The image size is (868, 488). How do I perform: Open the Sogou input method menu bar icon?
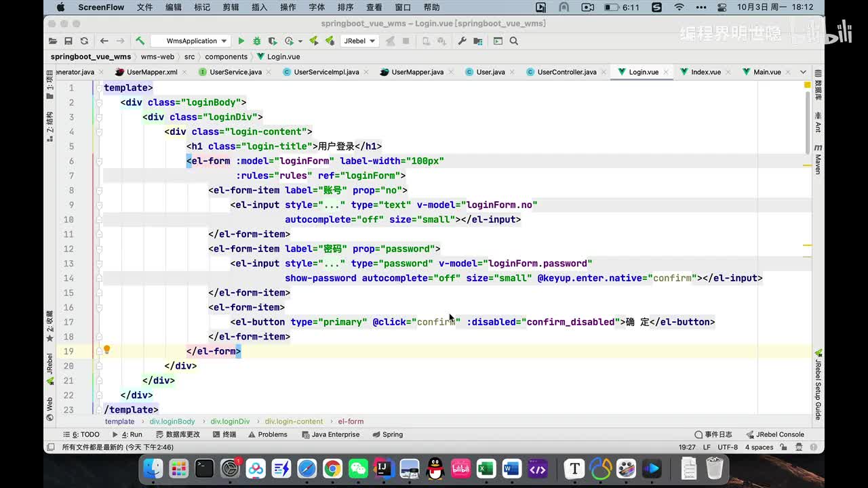[656, 7]
